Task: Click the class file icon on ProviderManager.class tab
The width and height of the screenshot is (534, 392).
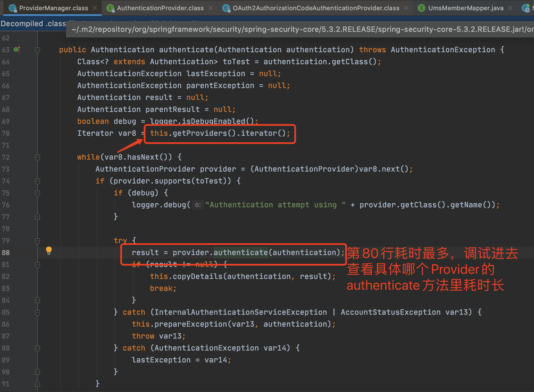Action: click(x=12, y=8)
